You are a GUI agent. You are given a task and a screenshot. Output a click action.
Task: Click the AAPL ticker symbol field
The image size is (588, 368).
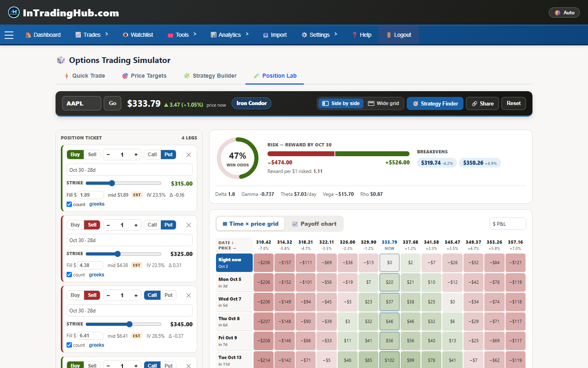[x=81, y=103]
